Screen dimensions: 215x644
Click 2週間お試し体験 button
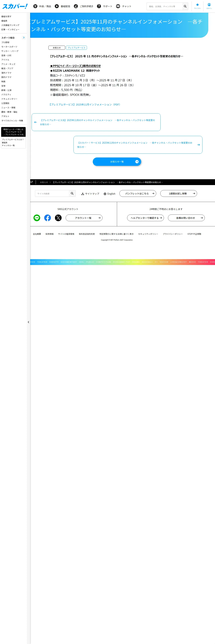[x=178, y=193]
